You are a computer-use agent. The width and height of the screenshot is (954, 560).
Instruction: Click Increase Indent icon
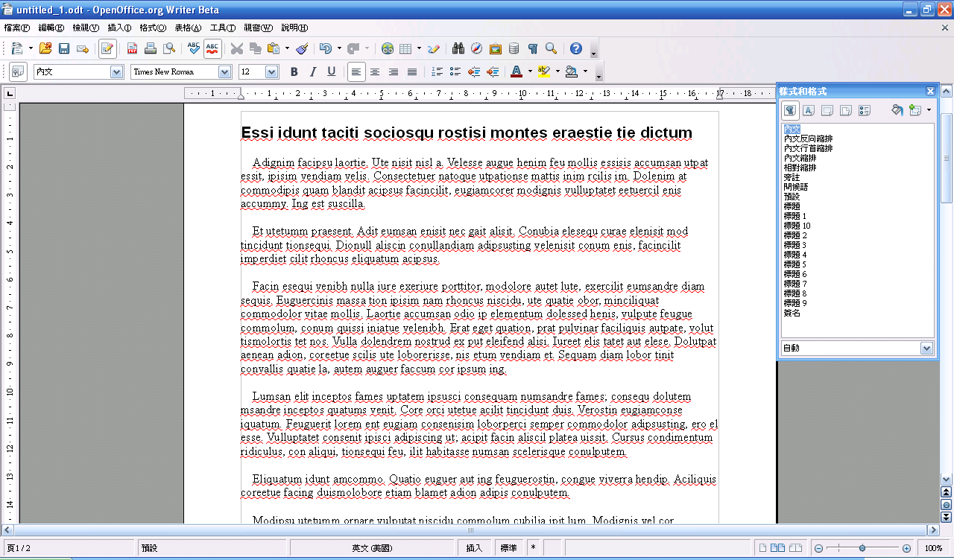[x=493, y=71]
